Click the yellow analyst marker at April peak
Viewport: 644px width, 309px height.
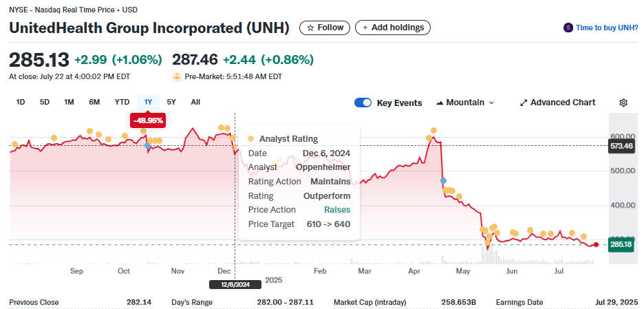(433, 131)
